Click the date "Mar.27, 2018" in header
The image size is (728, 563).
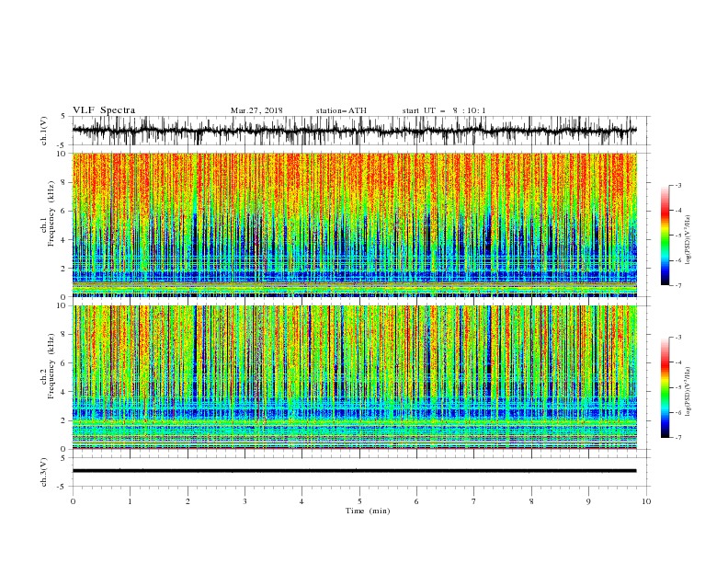(x=256, y=110)
